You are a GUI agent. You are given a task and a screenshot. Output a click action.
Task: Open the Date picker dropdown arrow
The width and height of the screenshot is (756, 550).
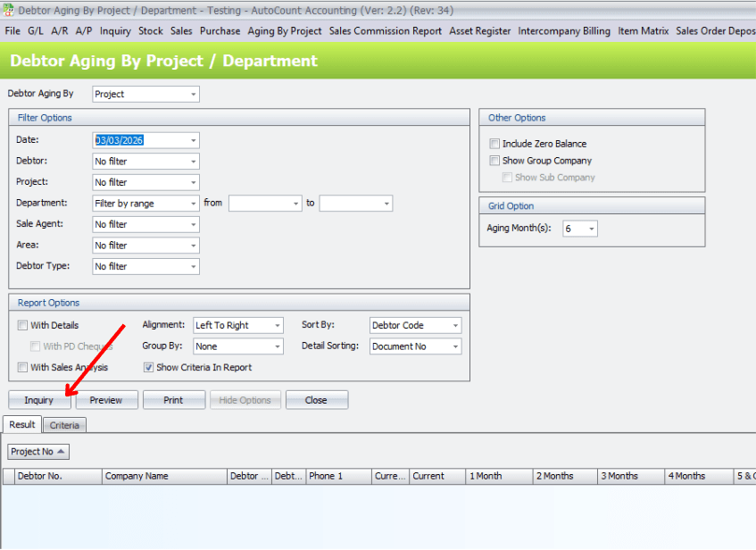click(194, 141)
